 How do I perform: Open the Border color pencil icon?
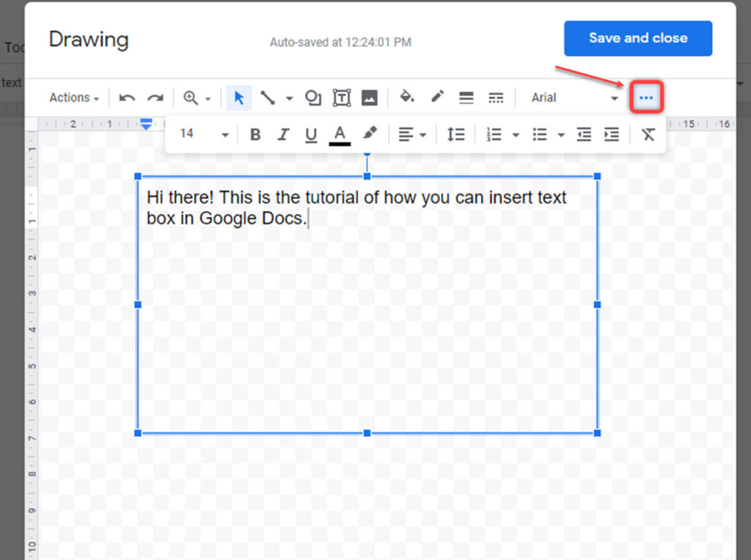click(x=437, y=97)
